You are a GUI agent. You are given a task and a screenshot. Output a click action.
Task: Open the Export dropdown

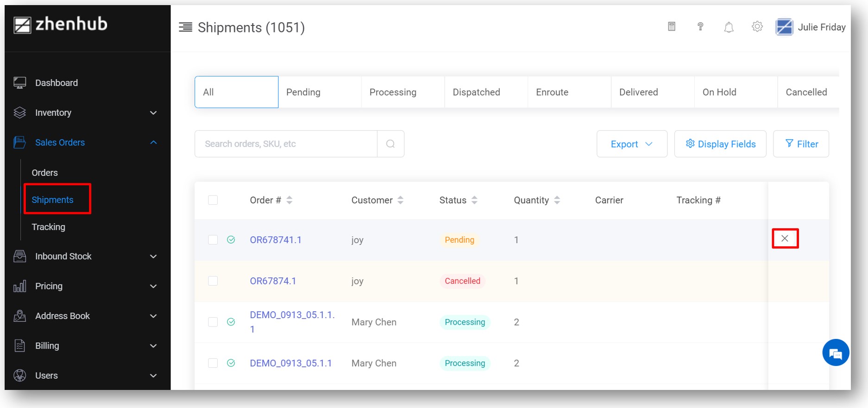[632, 144]
